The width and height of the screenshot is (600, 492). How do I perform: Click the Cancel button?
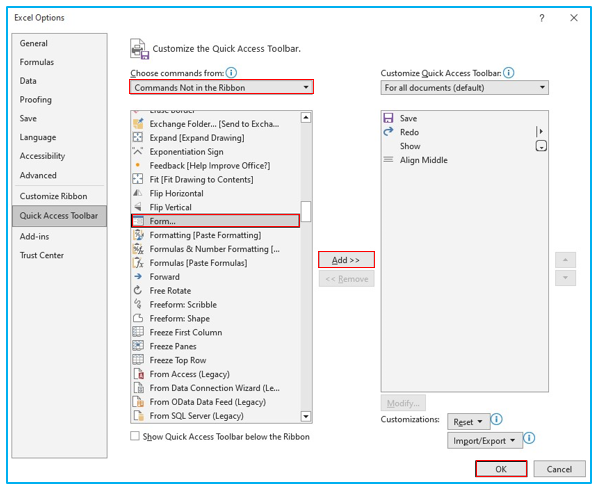click(x=559, y=469)
